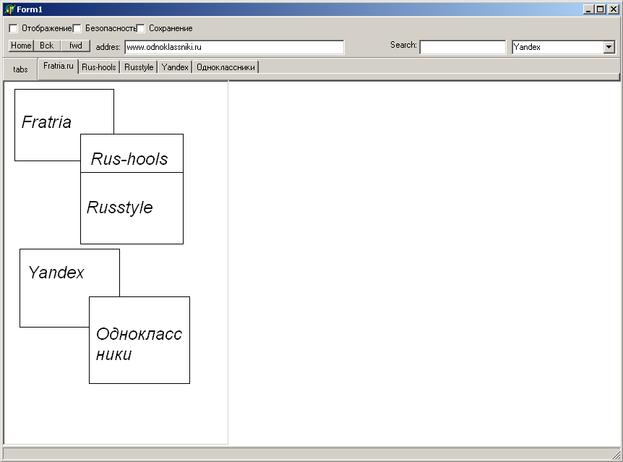
Task: Open the Yandex search engine dropdown arrow
Action: coord(609,47)
